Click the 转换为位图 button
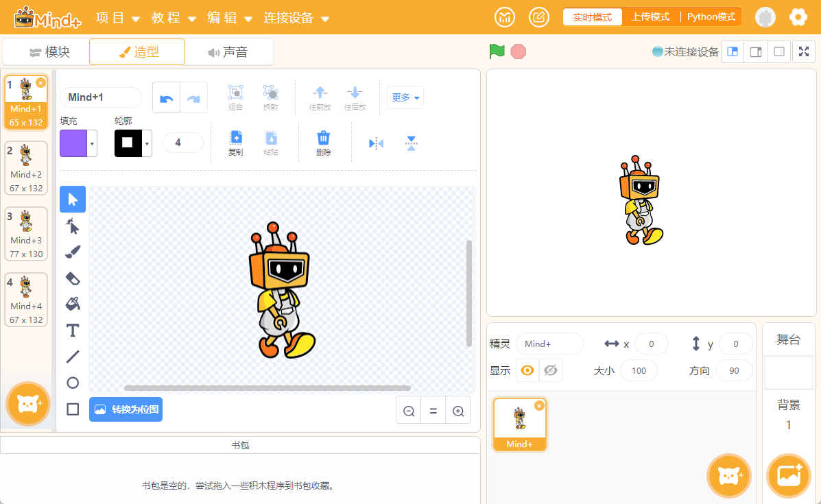 pos(126,409)
